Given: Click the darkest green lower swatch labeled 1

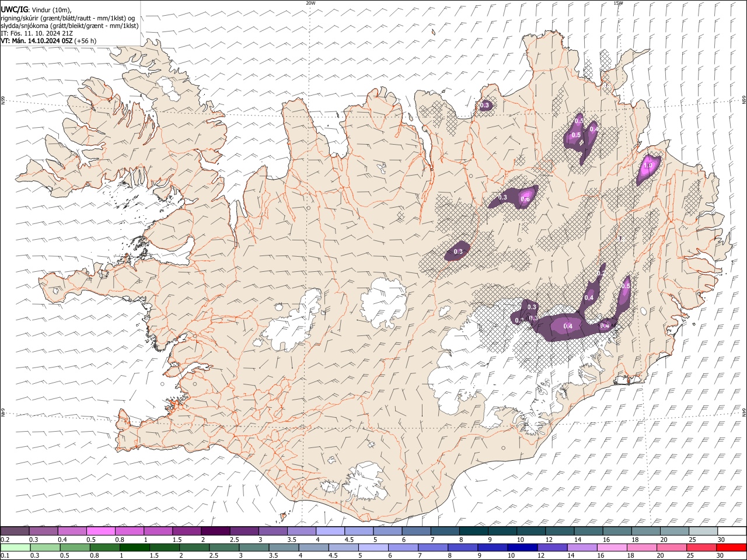Looking at the screenshot, I should pos(134,547).
